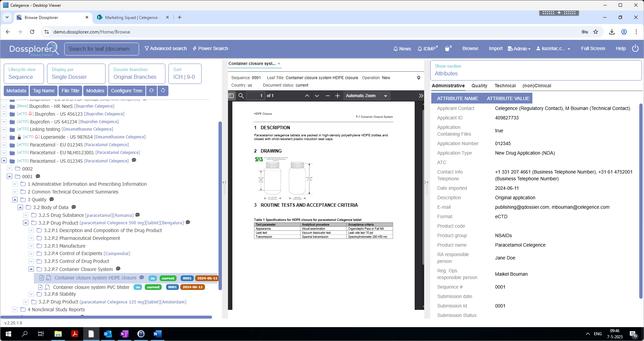Screen dimensions: 644x341
Task: Click the lock icon on Loperamide dossier
Action: pos(19,137)
